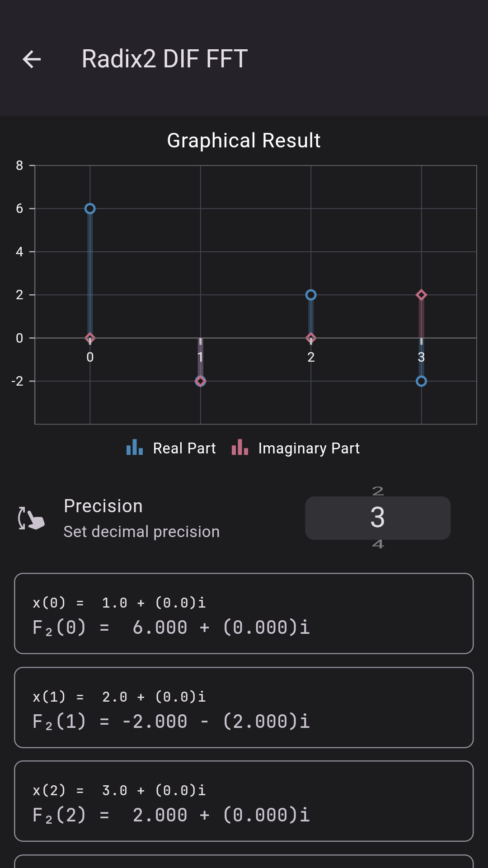Tap the Graphical Result heading
Viewport: 488px width, 868px height.
(x=244, y=141)
